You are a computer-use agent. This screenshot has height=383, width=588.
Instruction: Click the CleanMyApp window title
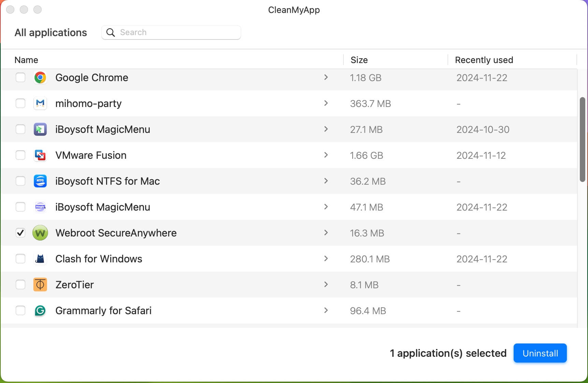[x=294, y=10]
